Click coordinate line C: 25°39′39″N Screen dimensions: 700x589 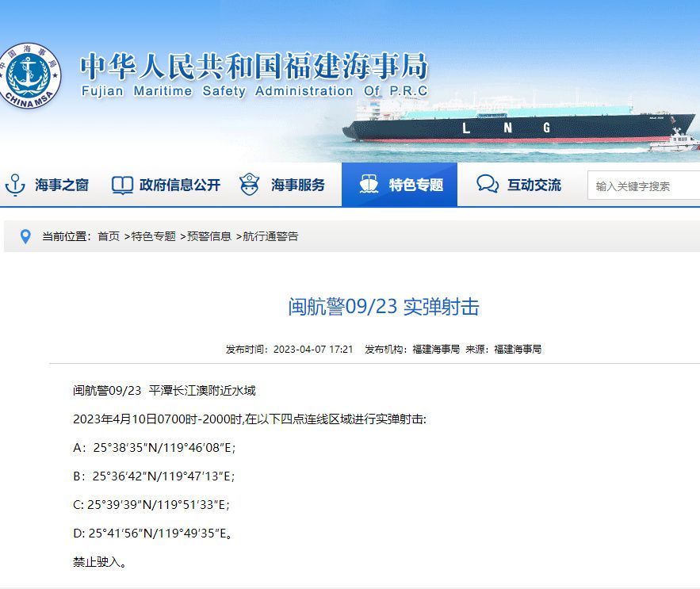(x=151, y=505)
